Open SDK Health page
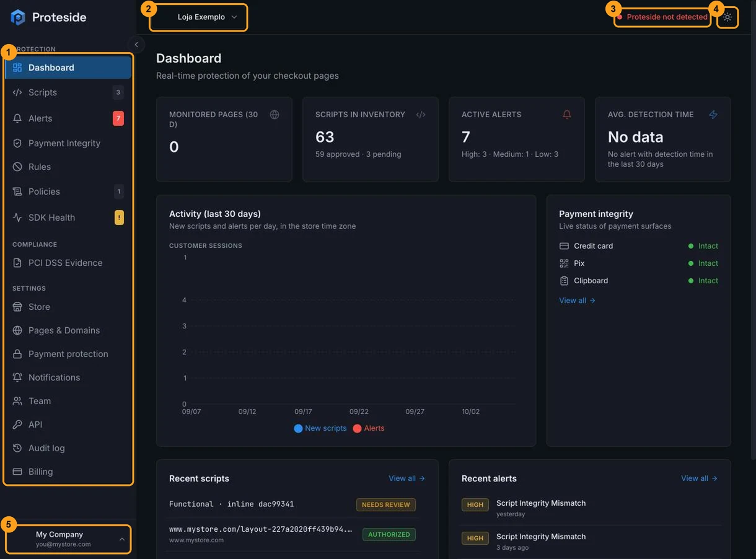This screenshot has width=756, height=559. pyautogui.click(x=68, y=218)
